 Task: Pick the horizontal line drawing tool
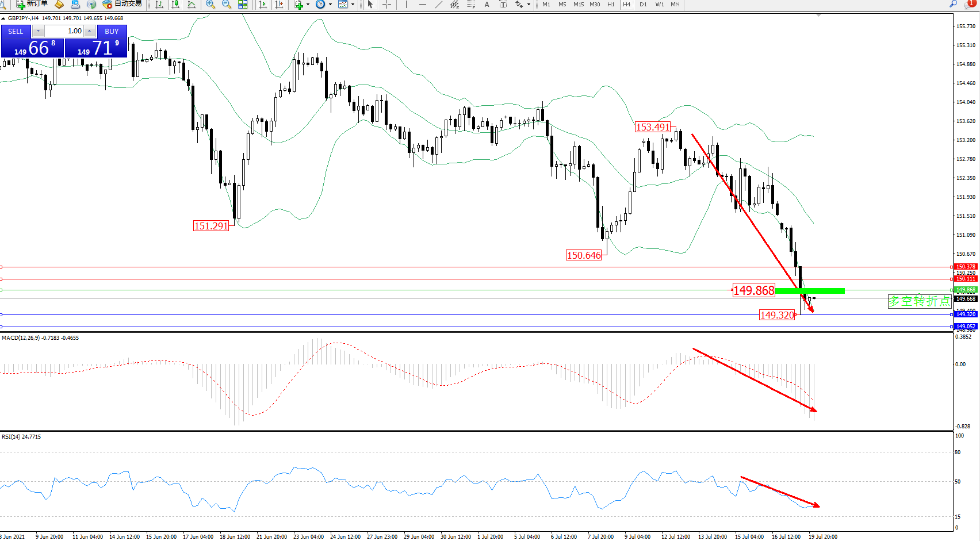[x=423, y=4]
